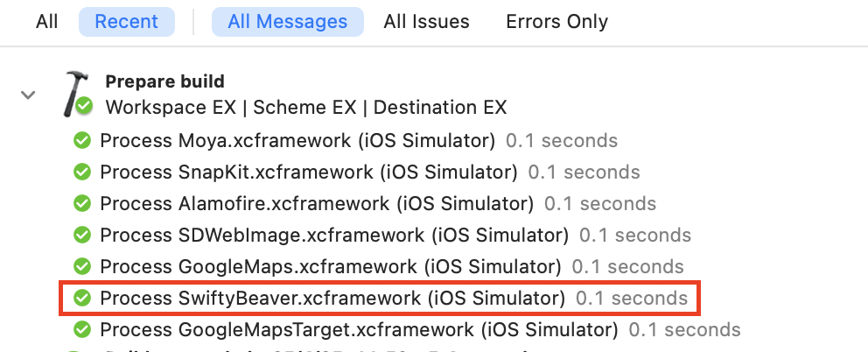The width and height of the screenshot is (868, 352).
Task: Select Process GoogleMapsTarget.xcframework log entry
Action: click(407, 330)
